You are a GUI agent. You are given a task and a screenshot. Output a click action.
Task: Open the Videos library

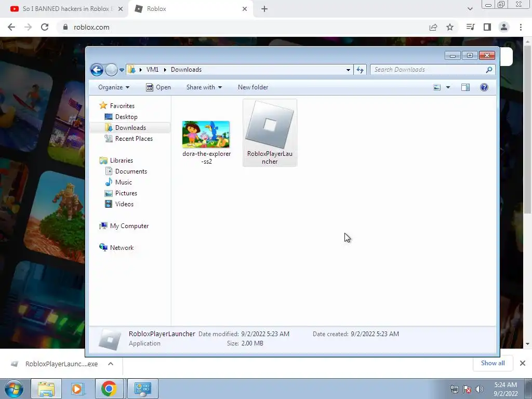click(119, 204)
